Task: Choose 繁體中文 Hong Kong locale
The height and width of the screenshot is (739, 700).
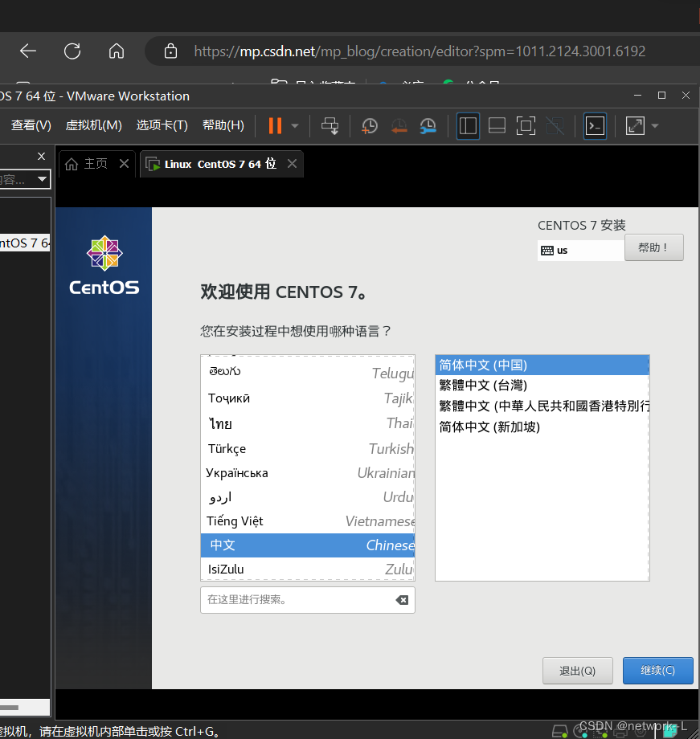Action: click(x=542, y=406)
